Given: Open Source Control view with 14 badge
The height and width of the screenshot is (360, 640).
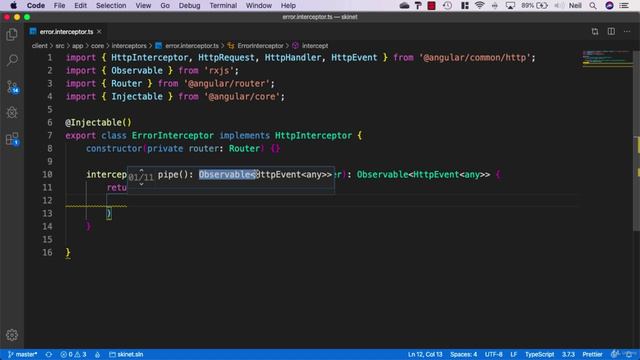Looking at the screenshot, I should tap(12, 87).
